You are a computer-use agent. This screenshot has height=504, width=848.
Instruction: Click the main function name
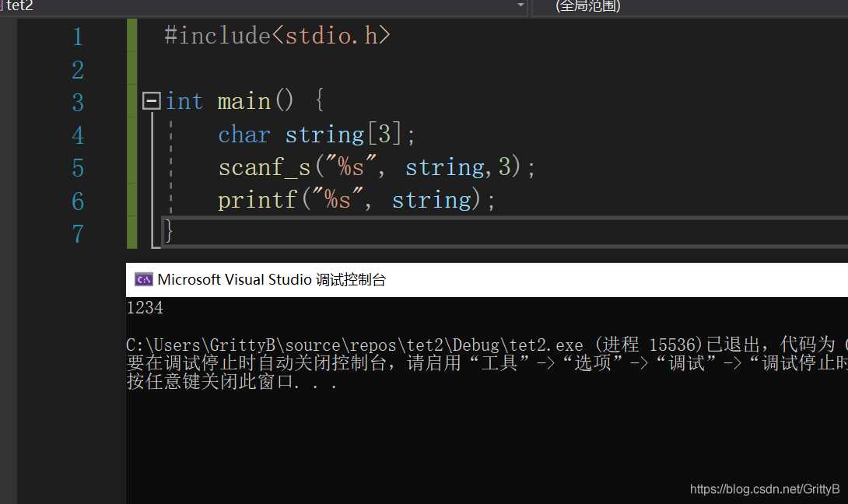[x=244, y=101]
